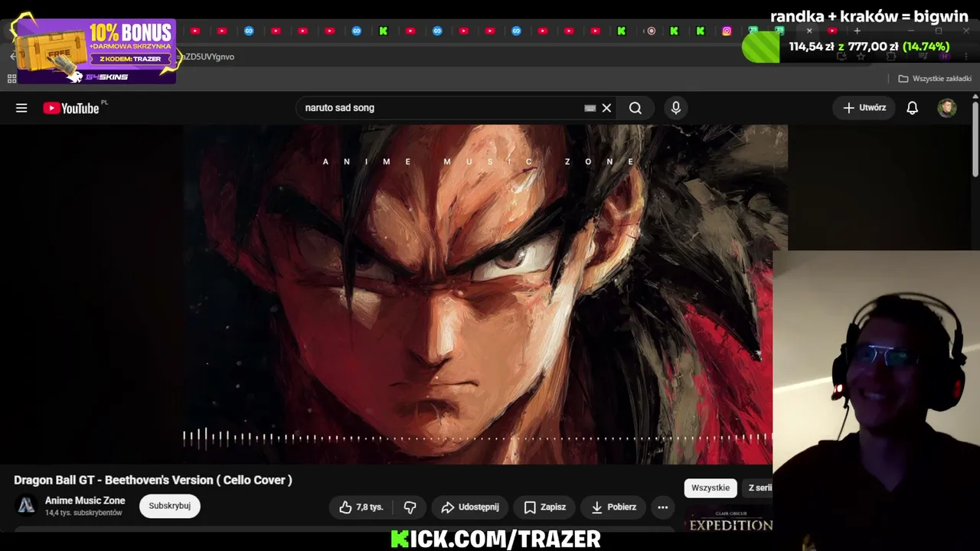Viewport: 980px width, 551px height.
Task: Save the video with Zapisz
Action: click(x=544, y=507)
